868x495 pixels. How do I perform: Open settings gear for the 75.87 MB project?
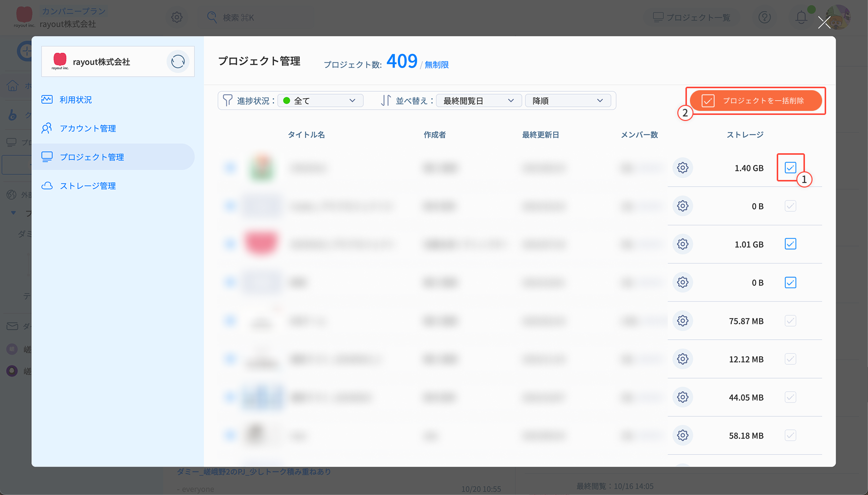coord(683,321)
